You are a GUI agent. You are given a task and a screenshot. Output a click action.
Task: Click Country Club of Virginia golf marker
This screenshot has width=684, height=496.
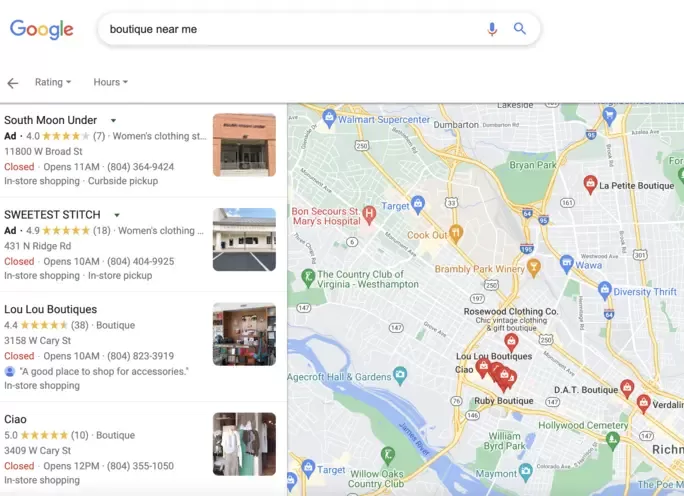coord(308,278)
